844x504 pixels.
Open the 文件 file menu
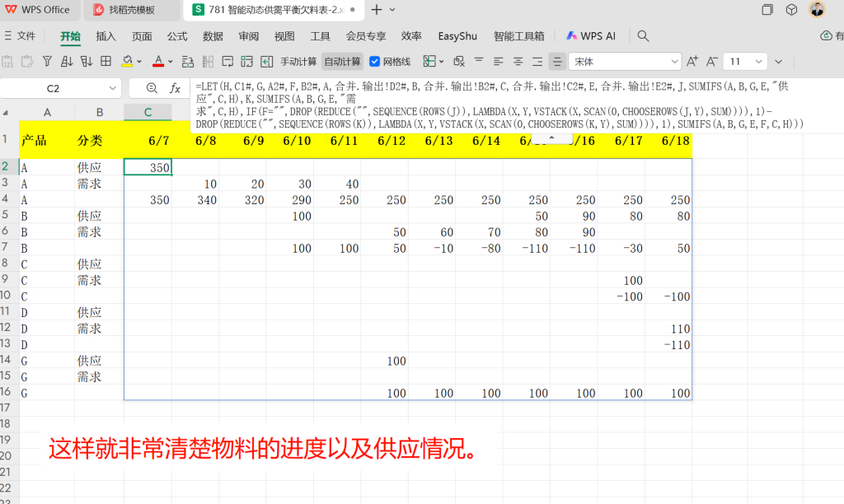click(20, 36)
